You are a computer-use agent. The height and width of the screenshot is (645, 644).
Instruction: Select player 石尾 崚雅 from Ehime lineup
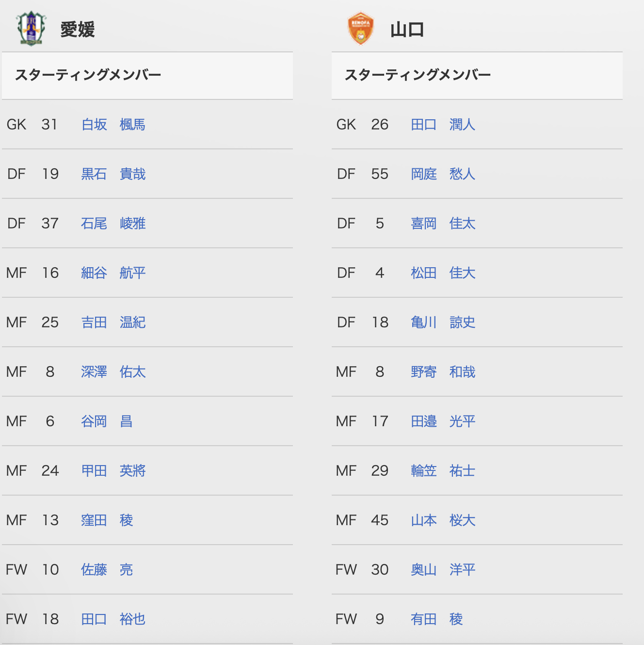coord(113,224)
